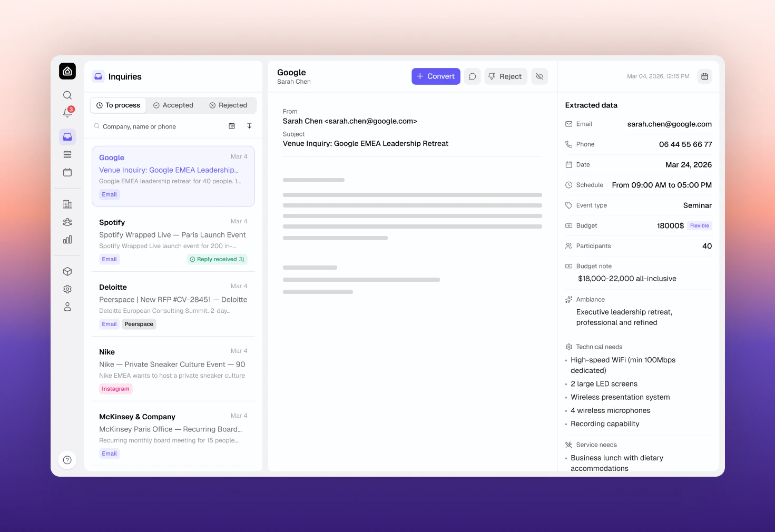
Task: Open the calendar sidebar icon
Action: [67, 172]
